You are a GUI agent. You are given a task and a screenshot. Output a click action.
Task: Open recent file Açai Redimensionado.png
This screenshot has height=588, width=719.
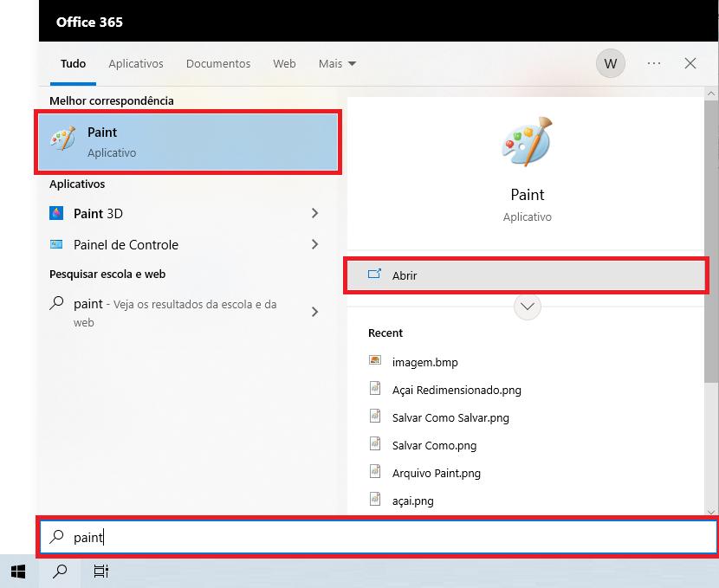point(457,390)
